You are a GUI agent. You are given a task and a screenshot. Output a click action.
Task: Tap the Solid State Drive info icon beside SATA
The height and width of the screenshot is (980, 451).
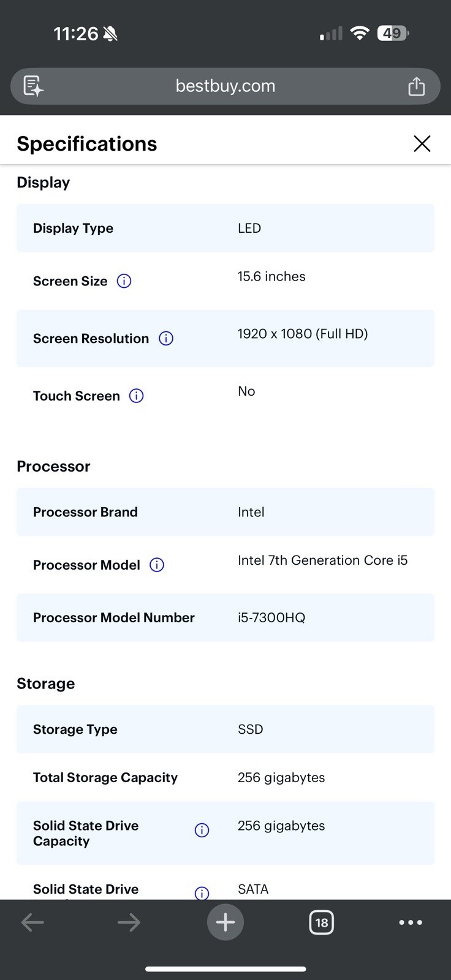point(202,893)
